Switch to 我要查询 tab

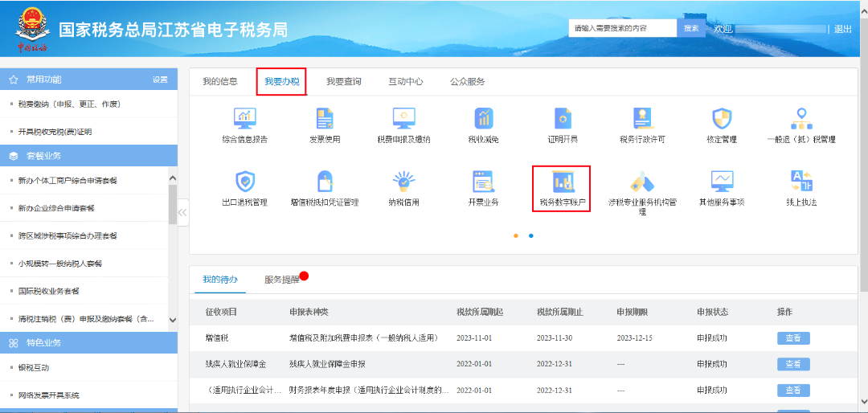pos(344,81)
